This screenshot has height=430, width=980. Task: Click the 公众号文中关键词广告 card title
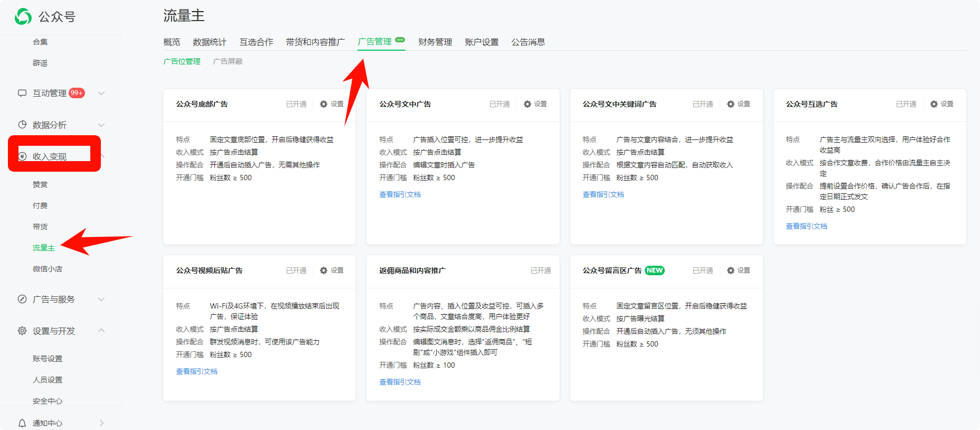619,104
